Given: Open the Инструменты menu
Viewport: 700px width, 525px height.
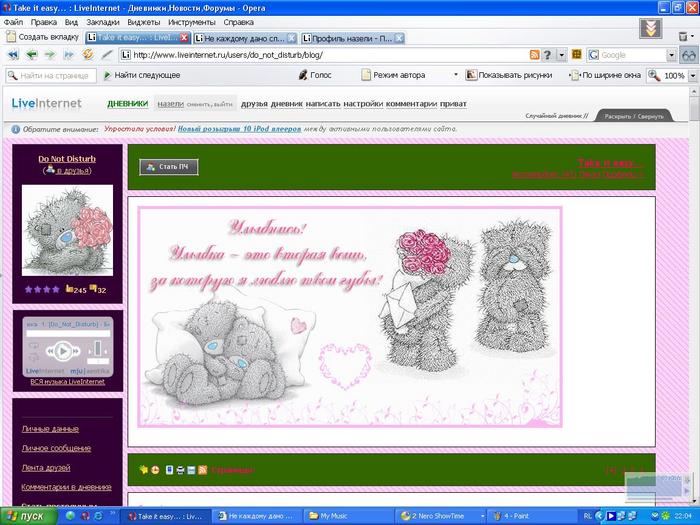Looking at the screenshot, I should pos(192,22).
